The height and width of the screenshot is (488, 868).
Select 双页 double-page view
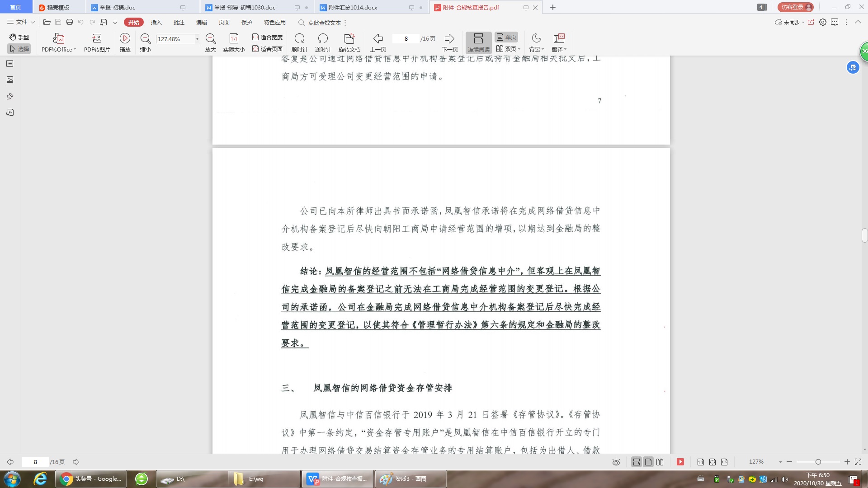point(508,49)
